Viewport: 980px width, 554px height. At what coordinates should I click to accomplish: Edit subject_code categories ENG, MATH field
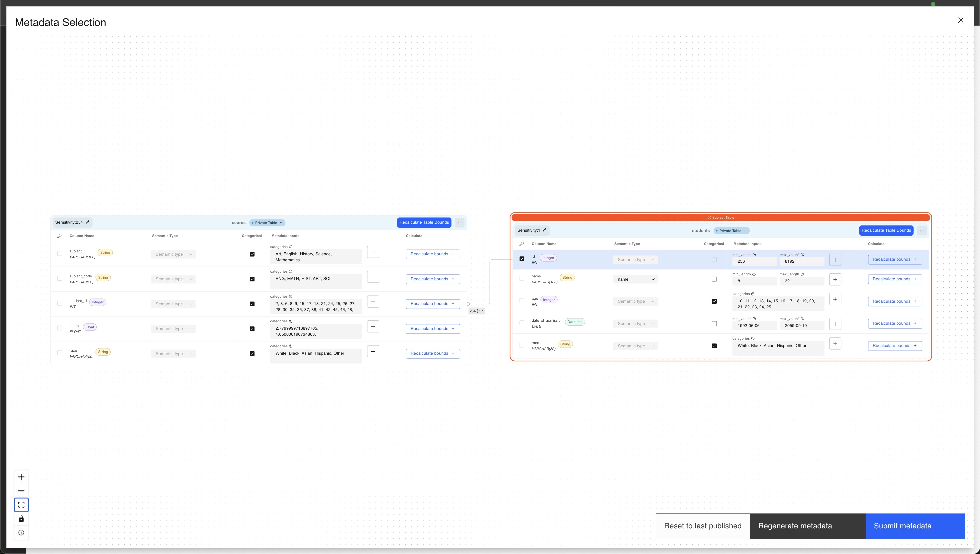(x=316, y=282)
